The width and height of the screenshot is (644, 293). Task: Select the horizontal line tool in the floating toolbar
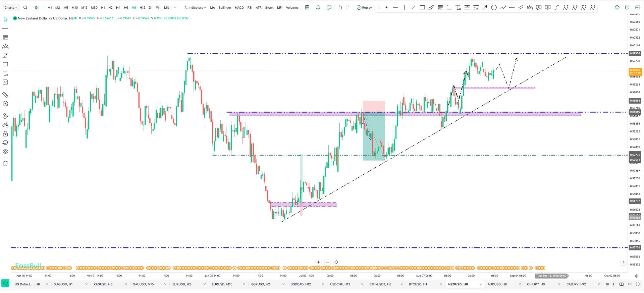point(395,7)
